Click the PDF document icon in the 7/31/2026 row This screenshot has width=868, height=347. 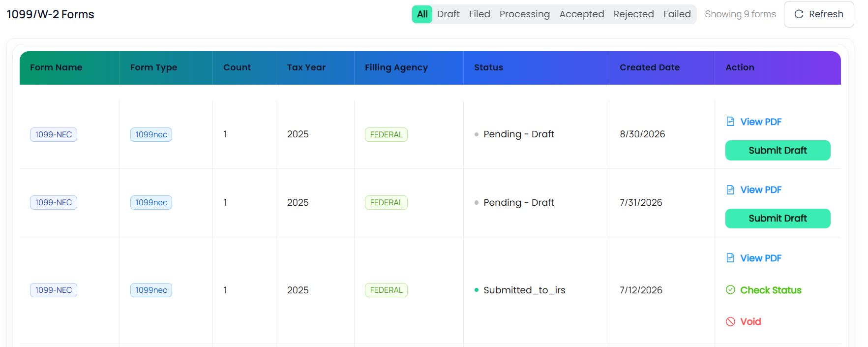pyautogui.click(x=731, y=189)
